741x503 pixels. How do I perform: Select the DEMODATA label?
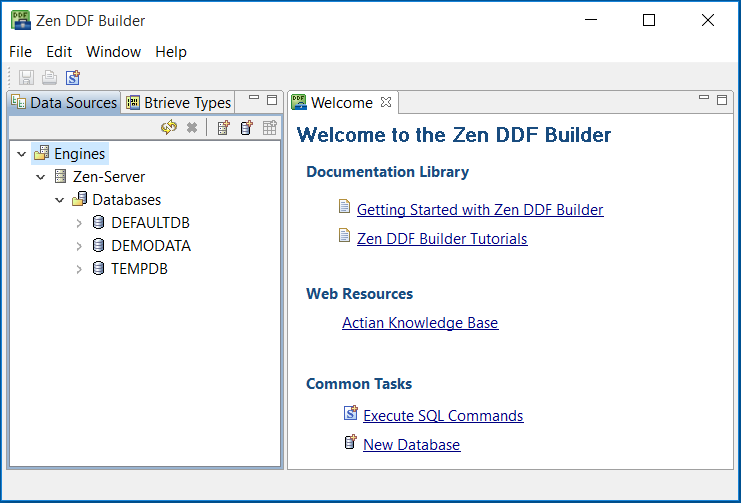pyautogui.click(x=151, y=245)
